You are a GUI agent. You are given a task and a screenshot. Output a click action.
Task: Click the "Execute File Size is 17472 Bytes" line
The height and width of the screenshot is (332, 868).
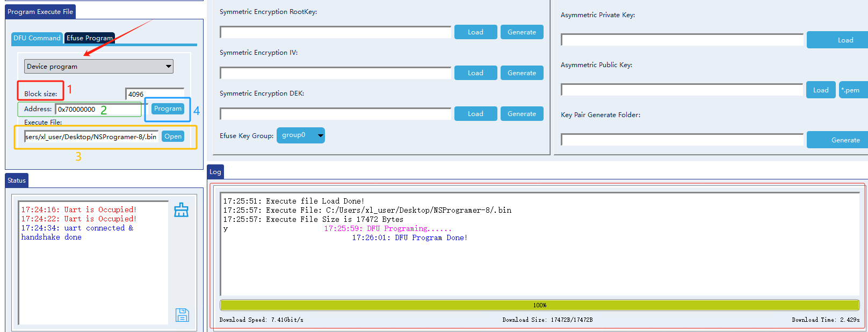tap(313, 220)
